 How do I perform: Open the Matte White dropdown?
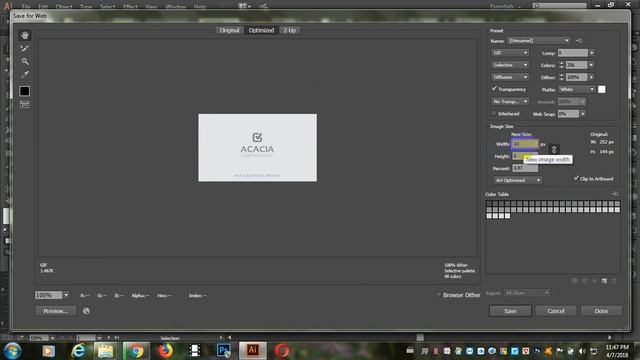[x=576, y=89]
